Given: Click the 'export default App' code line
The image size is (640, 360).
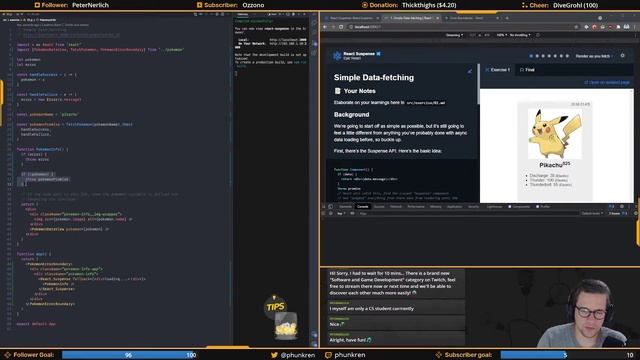Looking at the screenshot, I should [x=36, y=324].
